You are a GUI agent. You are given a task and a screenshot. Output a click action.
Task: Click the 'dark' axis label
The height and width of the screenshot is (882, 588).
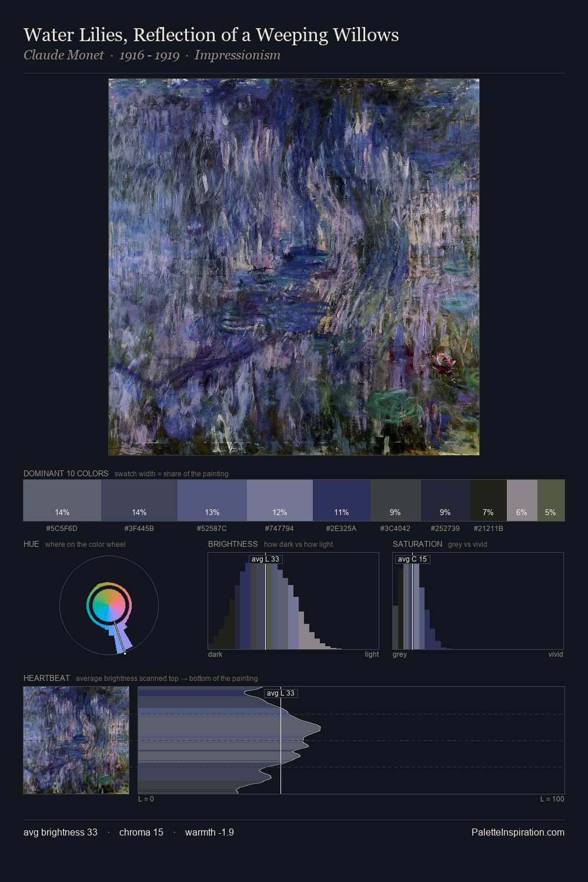[x=215, y=654]
